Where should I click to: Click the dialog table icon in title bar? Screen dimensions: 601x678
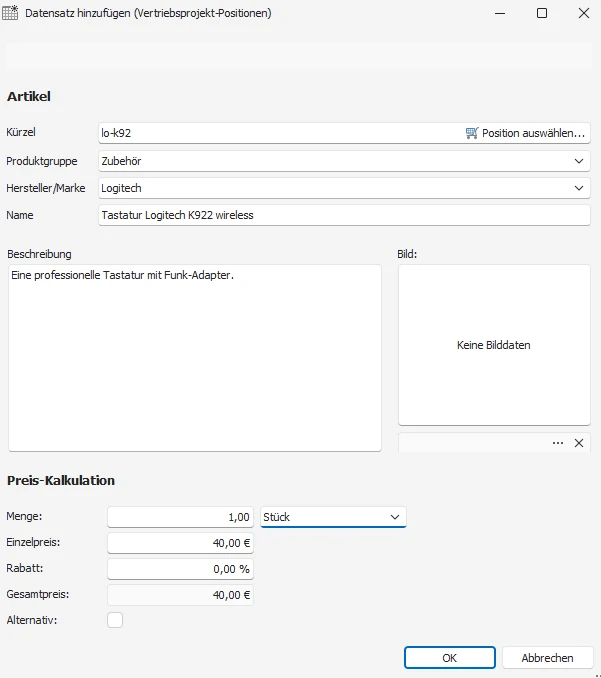[x=10, y=13]
